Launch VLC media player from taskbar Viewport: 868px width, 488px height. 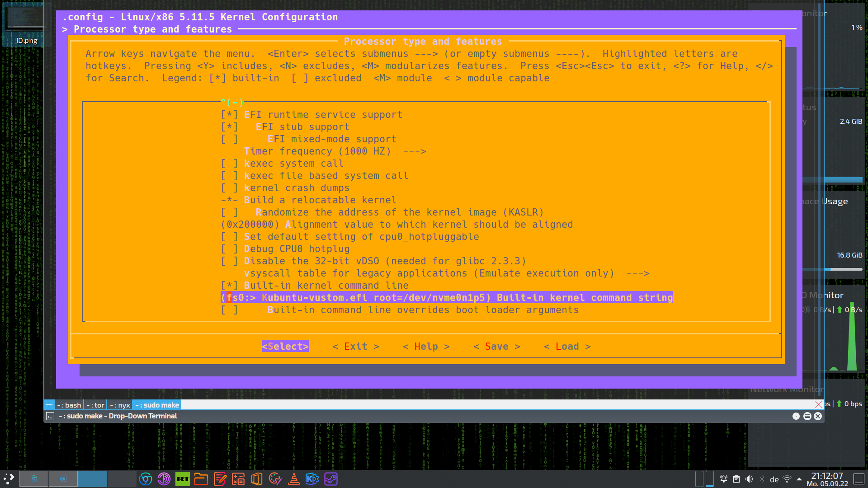(x=293, y=479)
